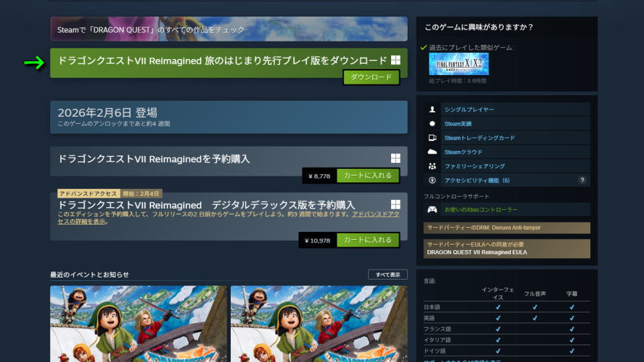The height and width of the screenshot is (362, 644).
Task: Click the Xbox controller gamepad icon
Action: 432,210
